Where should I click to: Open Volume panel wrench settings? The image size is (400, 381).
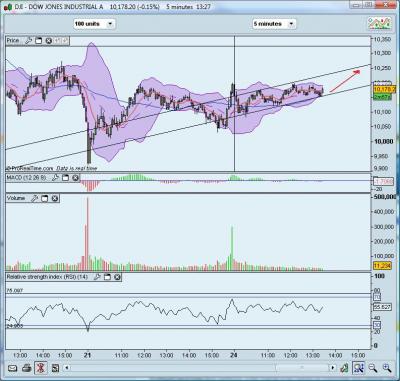[x=34, y=198]
